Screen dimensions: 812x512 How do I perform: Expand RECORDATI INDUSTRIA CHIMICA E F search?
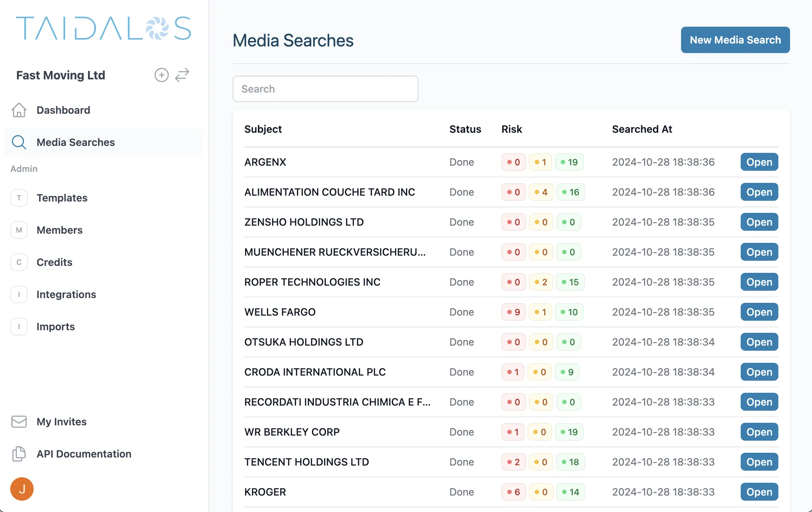[759, 402]
